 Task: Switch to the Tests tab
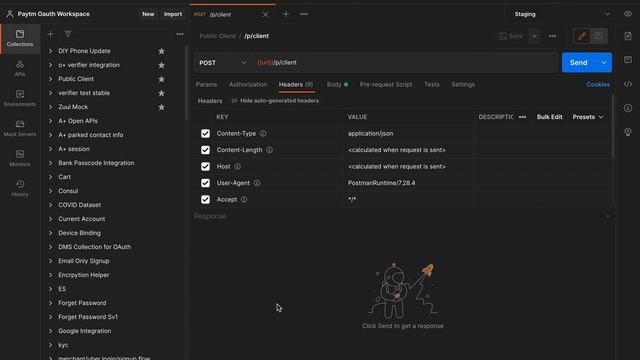[431, 84]
